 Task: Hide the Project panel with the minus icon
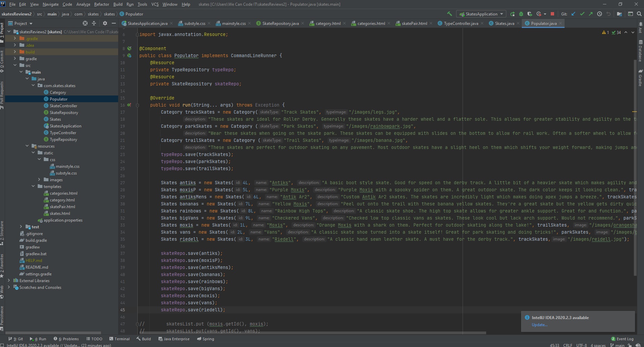[114, 23]
